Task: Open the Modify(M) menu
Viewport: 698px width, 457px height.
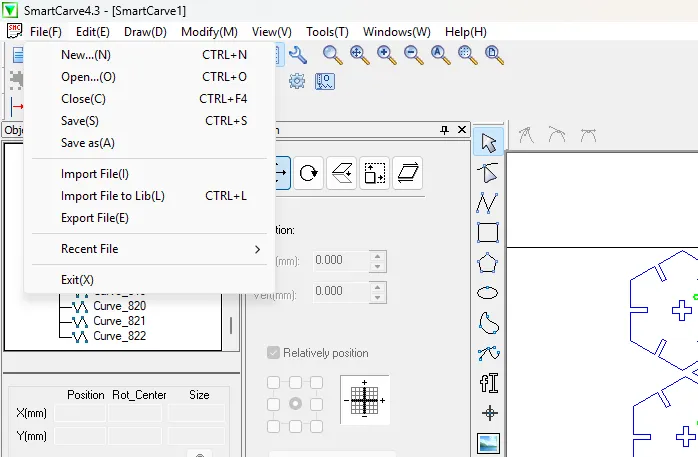Action: coord(209,32)
